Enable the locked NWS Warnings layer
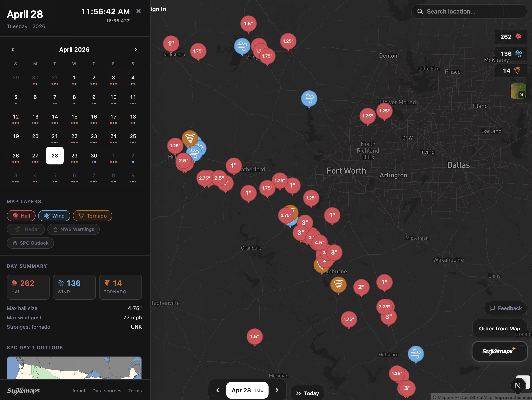This screenshot has height=400, width=532. 73,229
